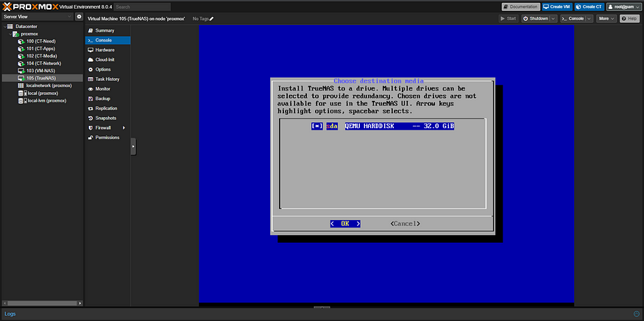
Task: Open the Console menu item
Action: pyautogui.click(x=107, y=40)
